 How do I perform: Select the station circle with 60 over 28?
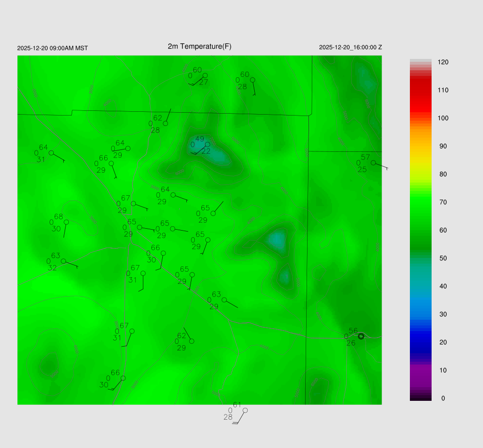(x=252, y=80)
